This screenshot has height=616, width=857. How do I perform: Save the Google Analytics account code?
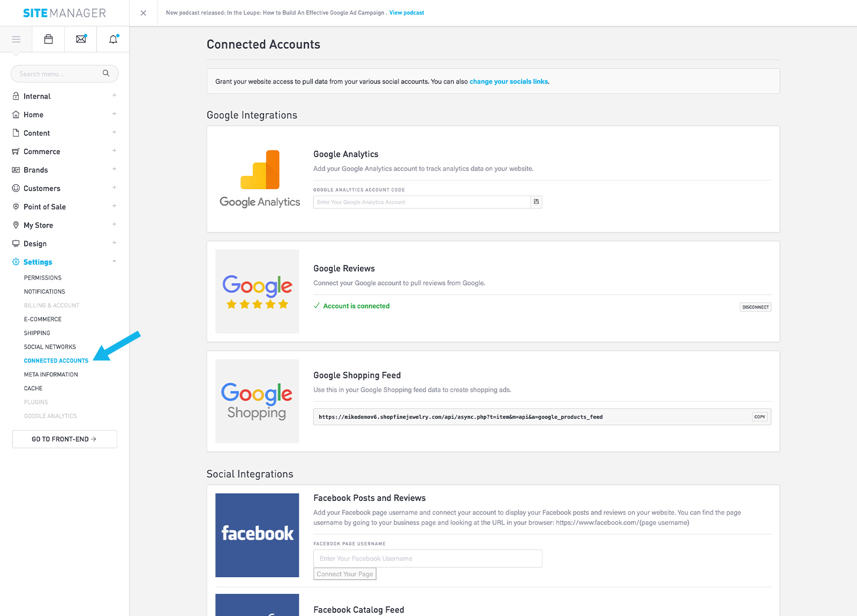pyautogui.click(x=536, y=202)
